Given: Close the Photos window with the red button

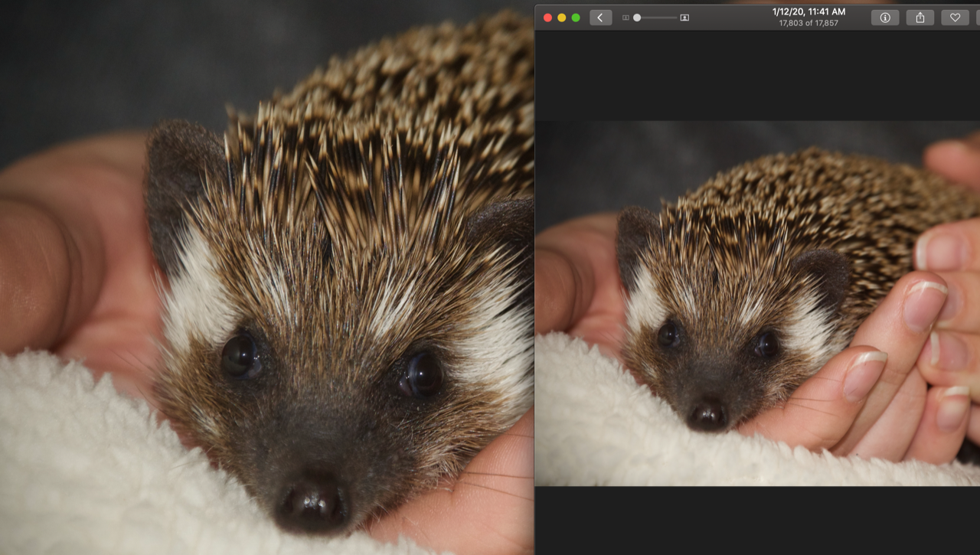Looking at the screenshot, I should coord(547,18).
